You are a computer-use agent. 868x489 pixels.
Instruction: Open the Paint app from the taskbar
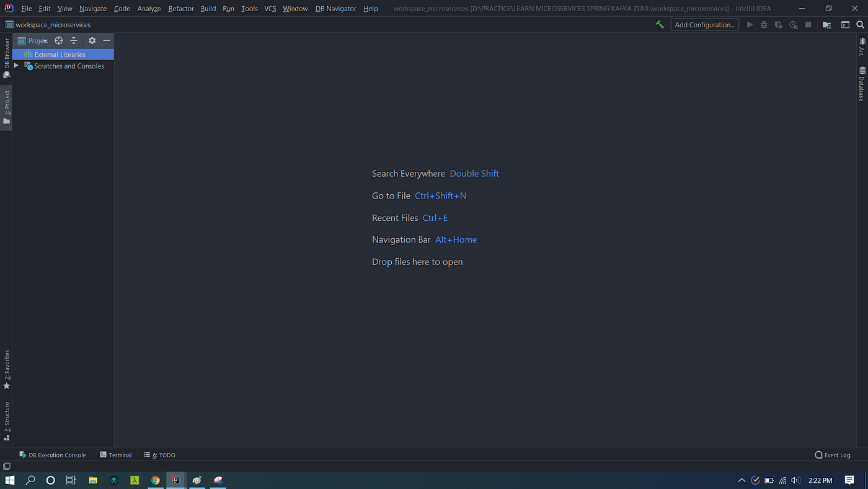coord(197,480)
